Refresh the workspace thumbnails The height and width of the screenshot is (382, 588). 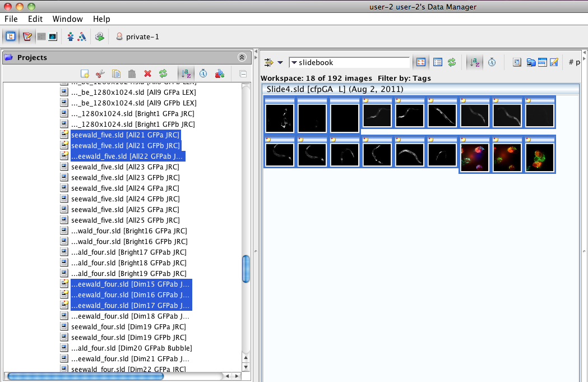click(451, 62)
